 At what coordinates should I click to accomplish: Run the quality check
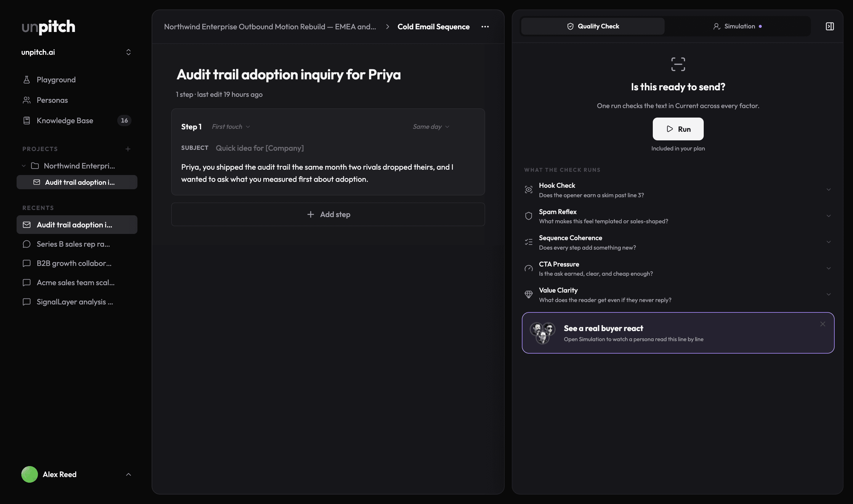point(678,129)
